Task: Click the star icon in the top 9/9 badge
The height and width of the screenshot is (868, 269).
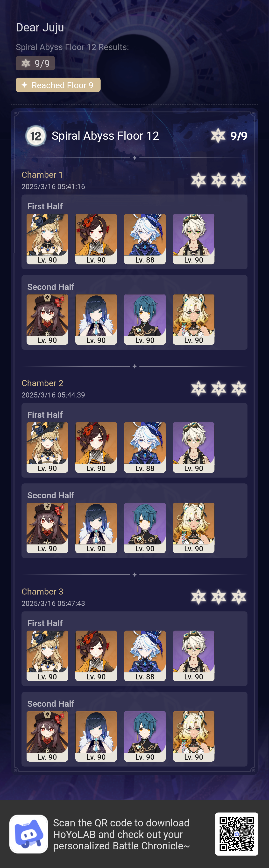Action: pos(26,63)
